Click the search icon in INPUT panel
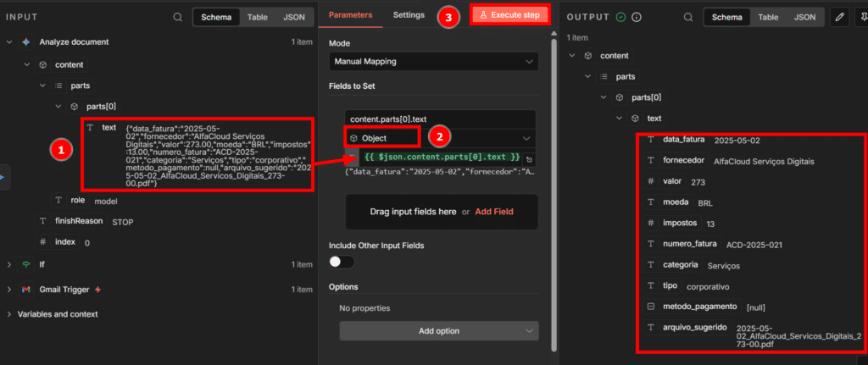This screenshot has height=365, width=868. pyautogui.click(x=178, y=17)
